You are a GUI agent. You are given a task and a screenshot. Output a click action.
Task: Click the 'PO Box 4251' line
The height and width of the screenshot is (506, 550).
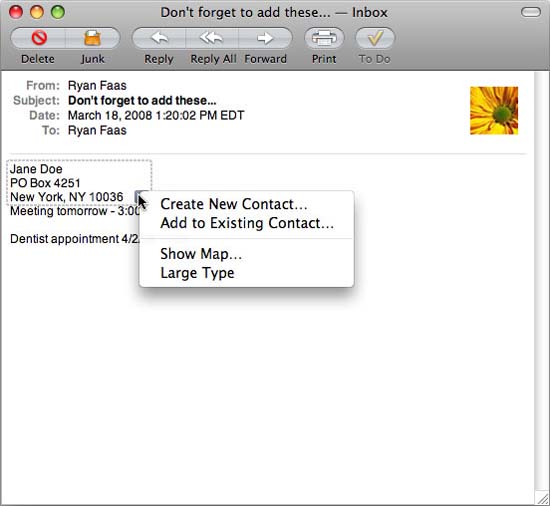pyautogui.click(x=45, y=183)
